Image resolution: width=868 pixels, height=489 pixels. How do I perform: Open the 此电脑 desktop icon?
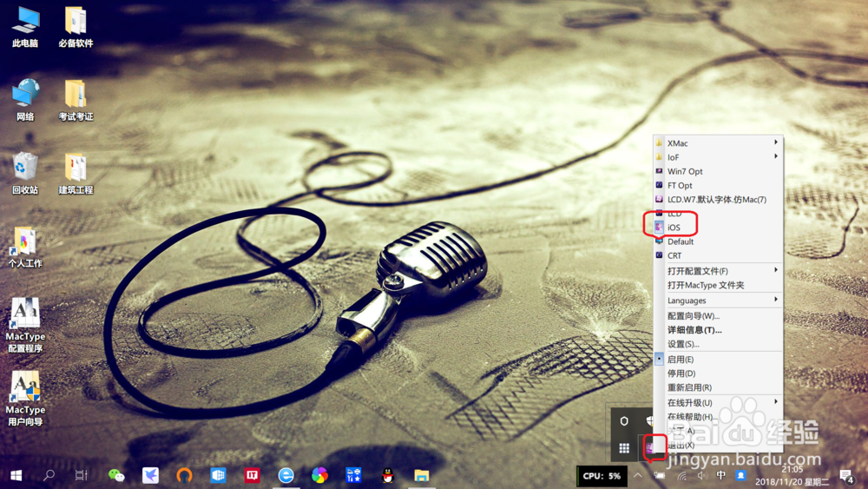[25, 27]
